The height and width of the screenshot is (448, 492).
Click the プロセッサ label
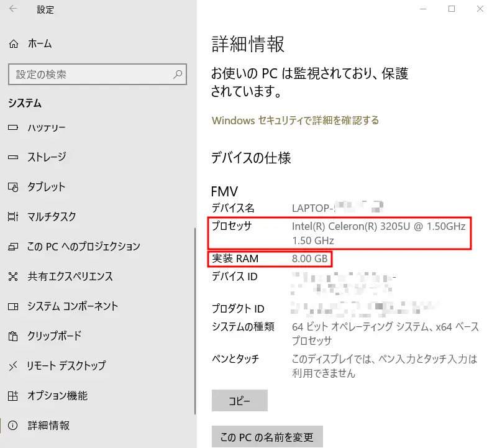(232, 226)
